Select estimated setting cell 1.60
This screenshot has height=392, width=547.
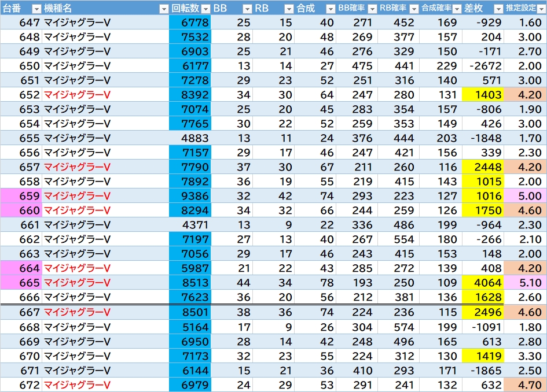pyautogui.click(x=525, y=23)
